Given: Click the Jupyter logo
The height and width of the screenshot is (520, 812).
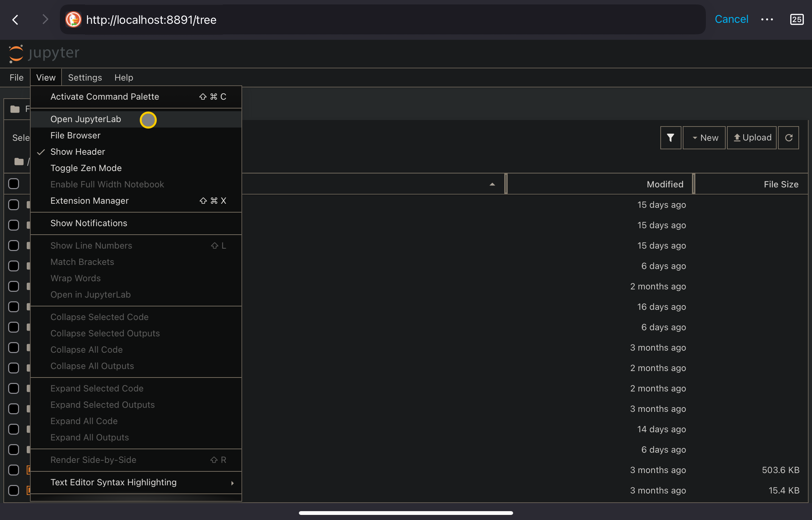Looking at the screenshot, I should tap(44, 53).
